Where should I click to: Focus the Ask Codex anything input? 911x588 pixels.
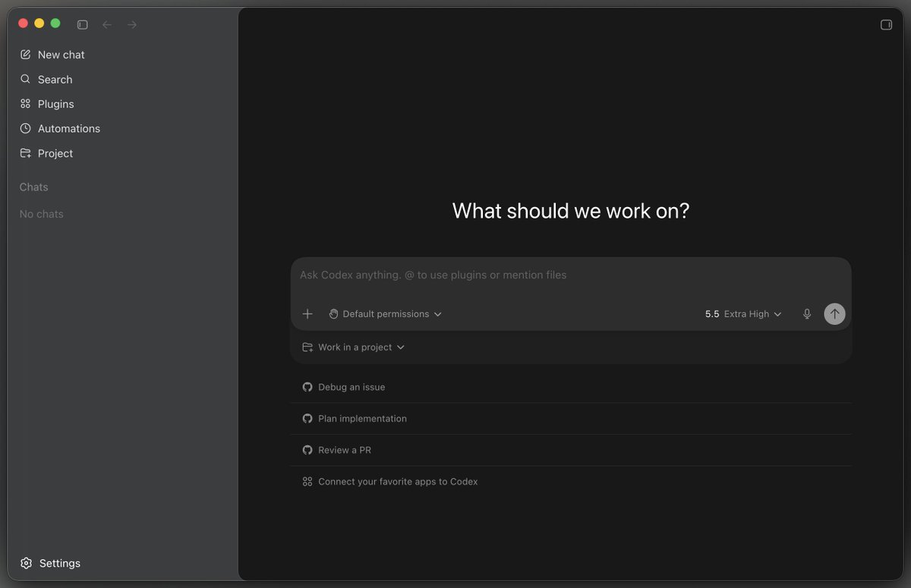point(571,275)
